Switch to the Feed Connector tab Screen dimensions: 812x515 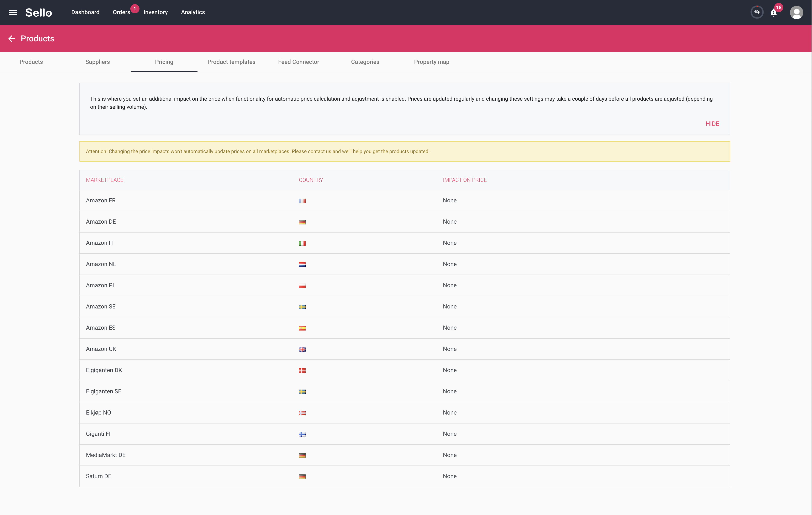coord(299,62)
